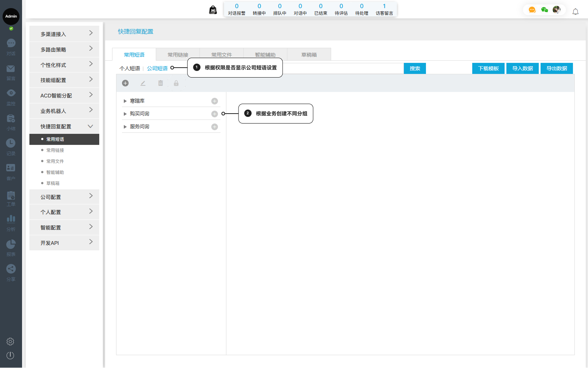Switch to 公司短语 view
This screenshot has width=588, height=368.
[157, 68]
